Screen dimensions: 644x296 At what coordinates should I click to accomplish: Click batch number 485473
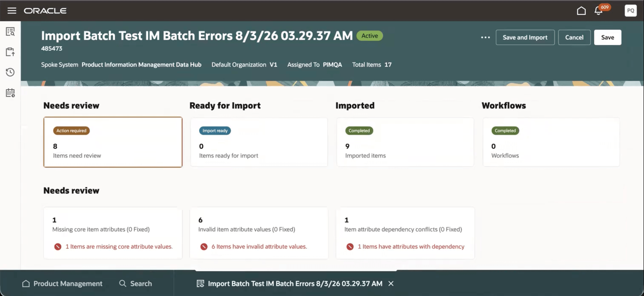tap(52, 48)
